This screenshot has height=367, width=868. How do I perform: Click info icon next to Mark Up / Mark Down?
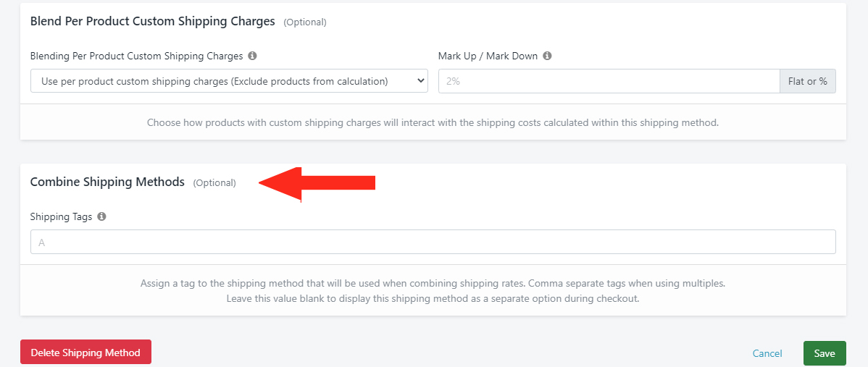pyautogui.click(x=547, y=56)
